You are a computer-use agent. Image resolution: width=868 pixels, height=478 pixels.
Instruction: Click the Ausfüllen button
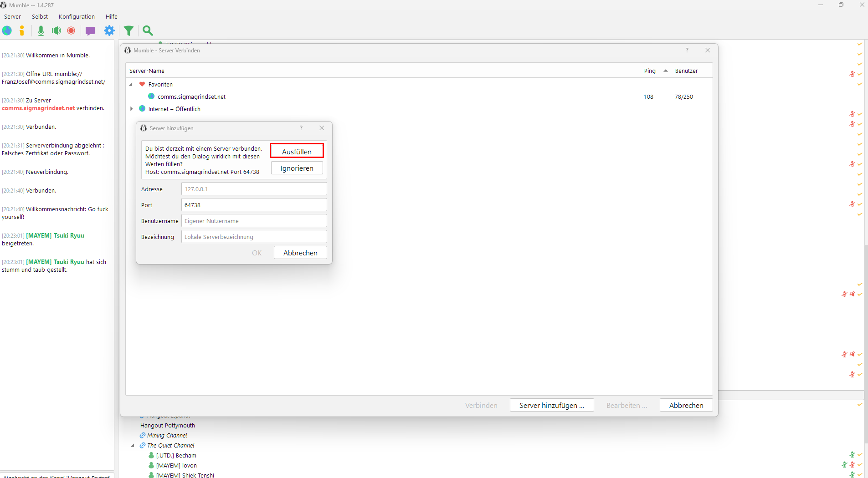(x=297, y=151)
